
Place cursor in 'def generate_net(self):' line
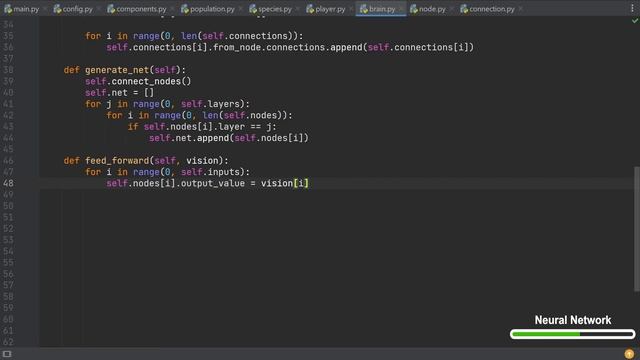(124, 70)
